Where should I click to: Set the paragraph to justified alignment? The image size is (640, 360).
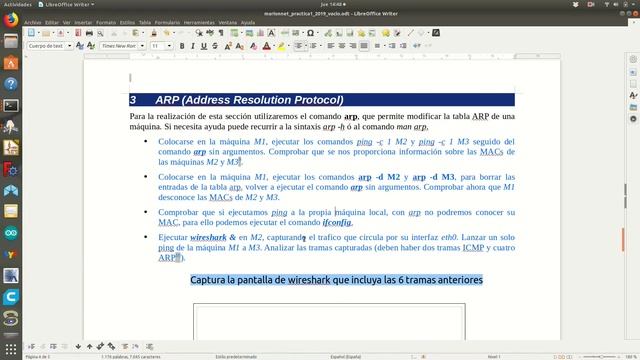[x=364, y=46]
